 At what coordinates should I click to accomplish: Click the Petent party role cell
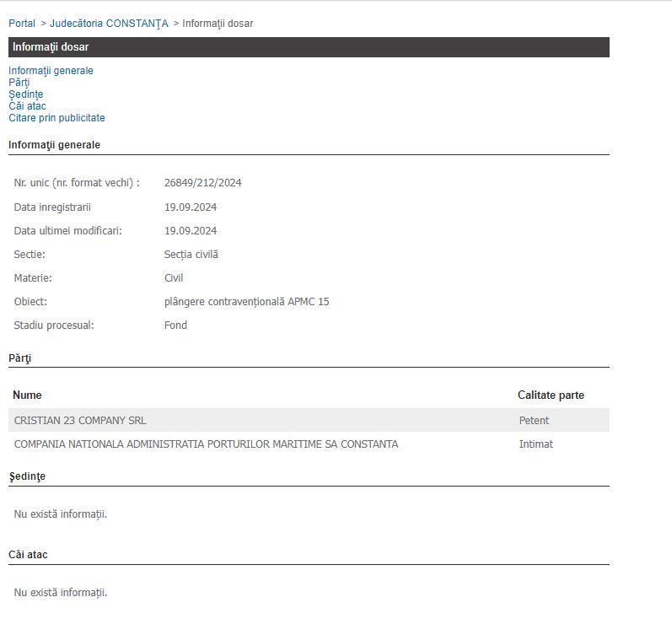(534, 420)
